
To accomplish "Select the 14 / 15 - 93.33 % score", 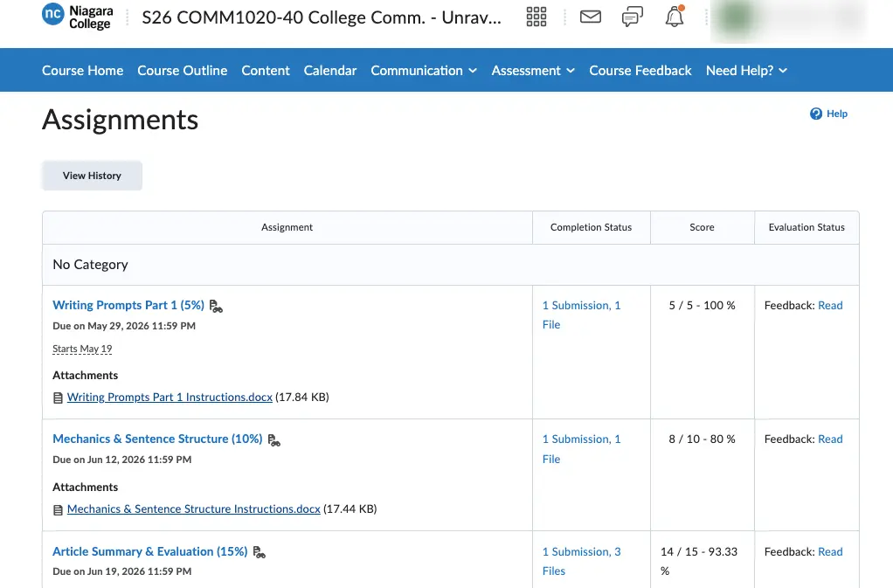I will point(699,561).
